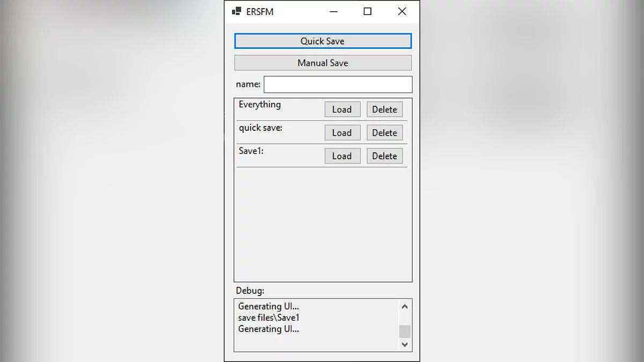Focus the name text input field
This screenshot has height=362, width=644.
click(x=338, y=84)
